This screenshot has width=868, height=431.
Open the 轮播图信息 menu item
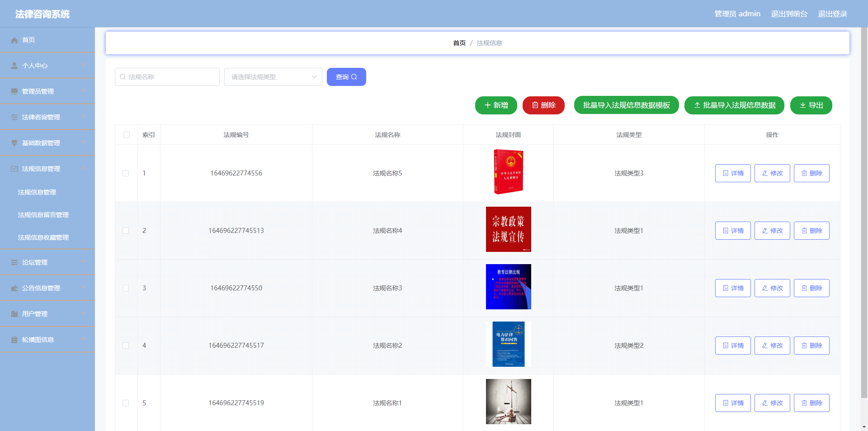point(47,340)
